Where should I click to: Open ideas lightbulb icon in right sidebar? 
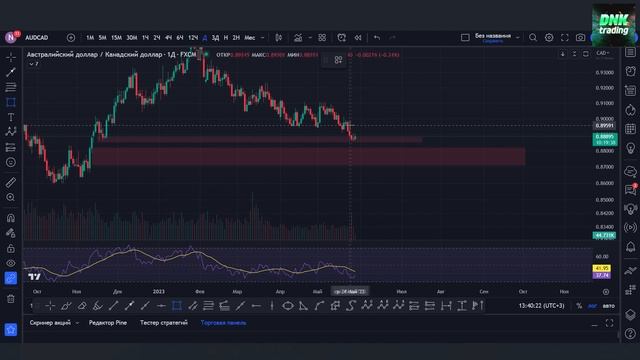click(x=631, y=148)
